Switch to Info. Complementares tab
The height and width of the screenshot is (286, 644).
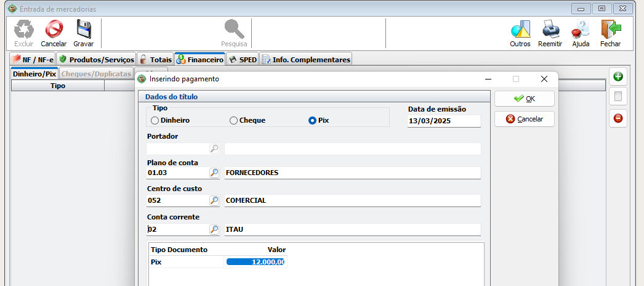click(x=305, y=60)
